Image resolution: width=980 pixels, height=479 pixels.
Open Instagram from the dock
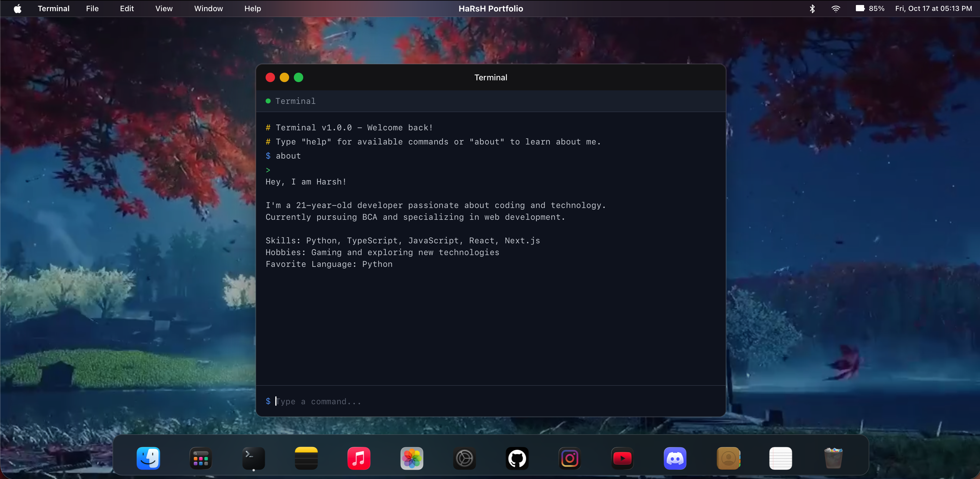(569, 458)
